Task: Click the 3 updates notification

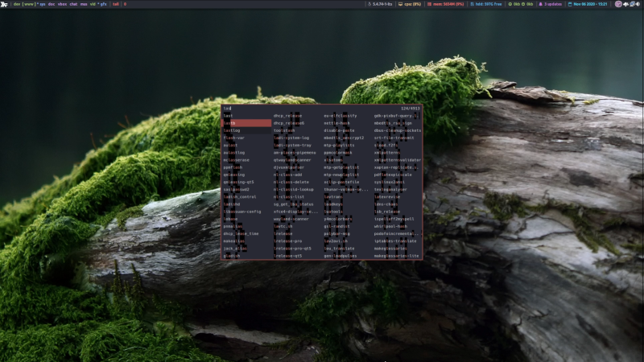Action: [551, 4]
